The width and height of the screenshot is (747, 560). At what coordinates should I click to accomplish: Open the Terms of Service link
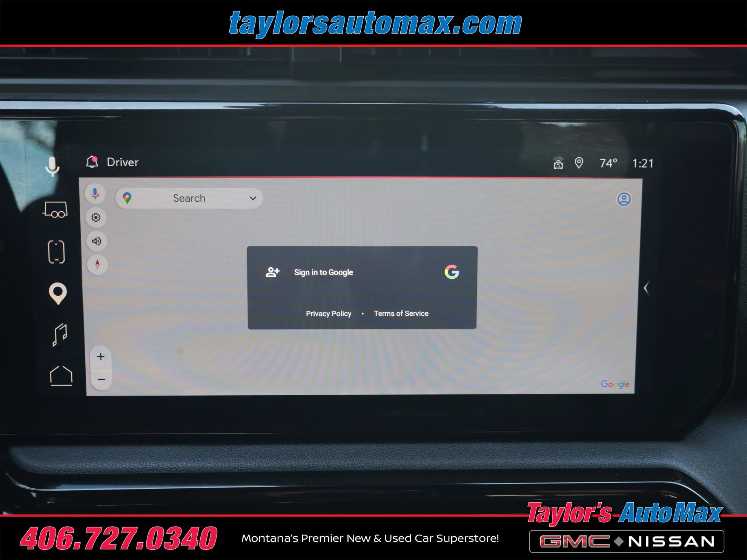[x=401, y=313]
